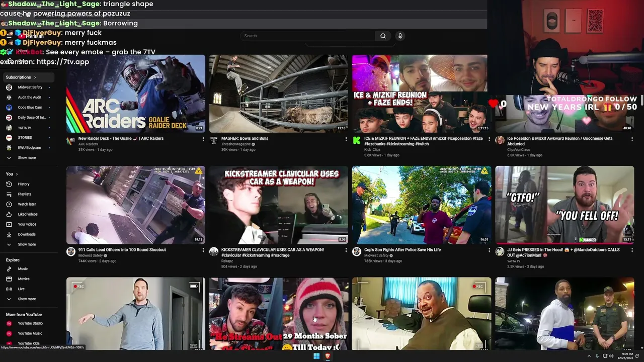Open 'Ice Poseidon & Mizkif Awkward Reunion' title
The width and height of the screenshot is (644, 362).
(560, 141)
